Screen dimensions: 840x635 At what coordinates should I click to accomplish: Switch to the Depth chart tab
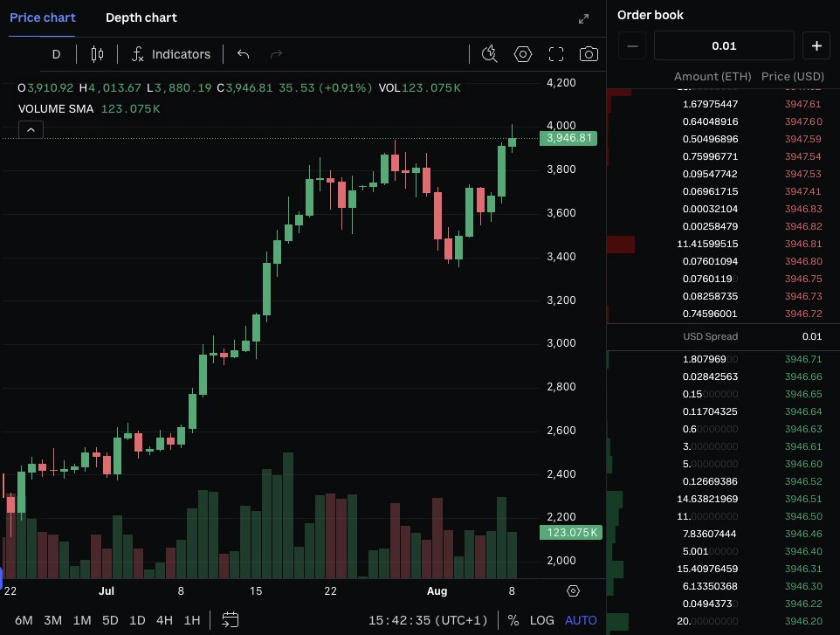(141, 17)
